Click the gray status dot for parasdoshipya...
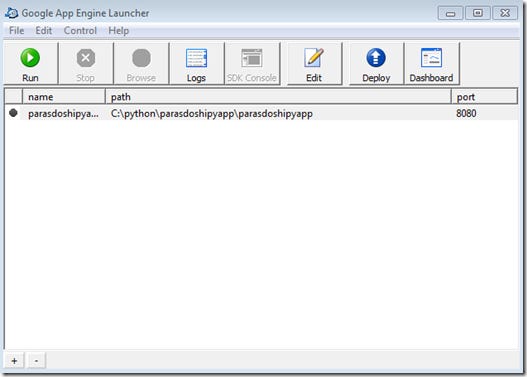Screen dimensions: 527x377 (x=13, y=113)
